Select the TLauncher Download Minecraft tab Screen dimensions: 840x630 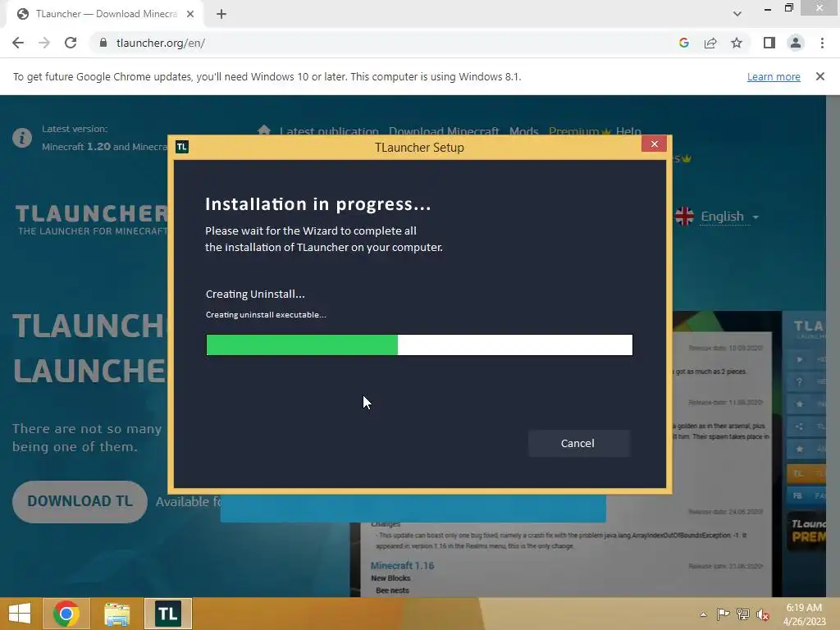point(106,14)
